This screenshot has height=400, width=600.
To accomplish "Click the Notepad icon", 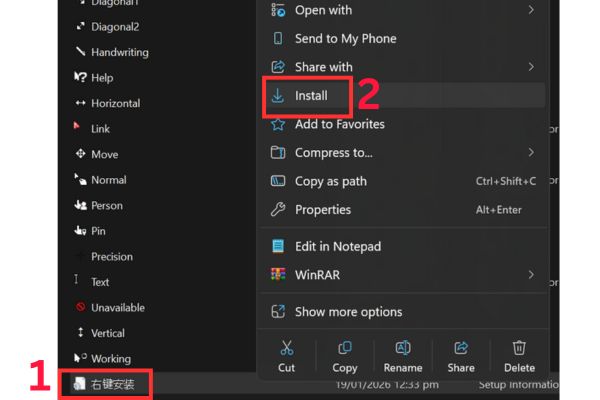I will pyautogui.click(x=278, y=246).
